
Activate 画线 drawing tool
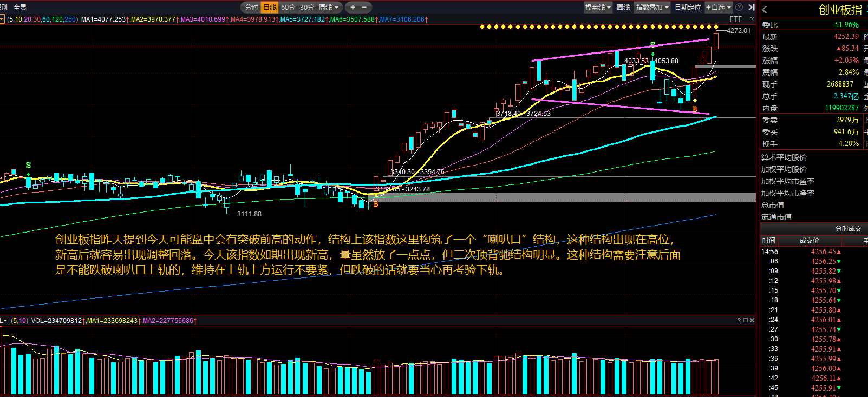(x=623, y=7)
